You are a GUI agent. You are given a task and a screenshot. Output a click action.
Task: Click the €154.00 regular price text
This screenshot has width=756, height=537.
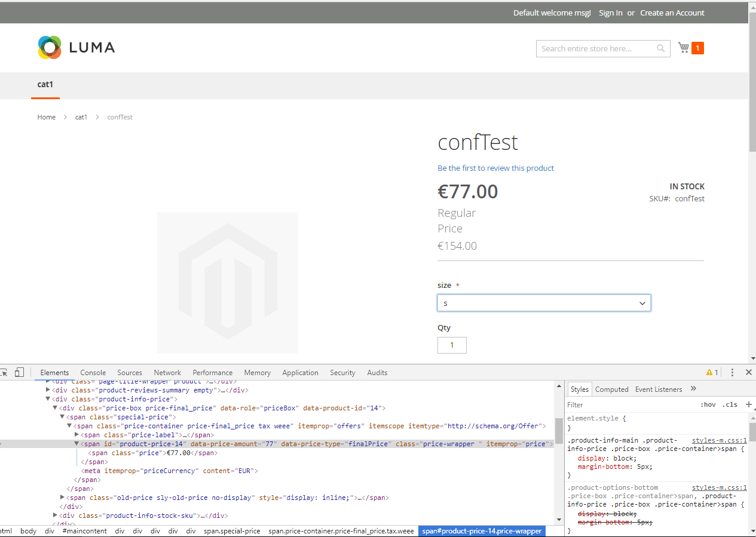click(x=457, y=246)
